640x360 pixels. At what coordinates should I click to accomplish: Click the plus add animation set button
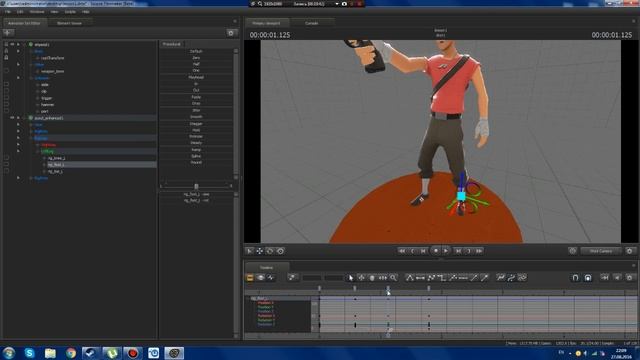click(x=8, y=33)
